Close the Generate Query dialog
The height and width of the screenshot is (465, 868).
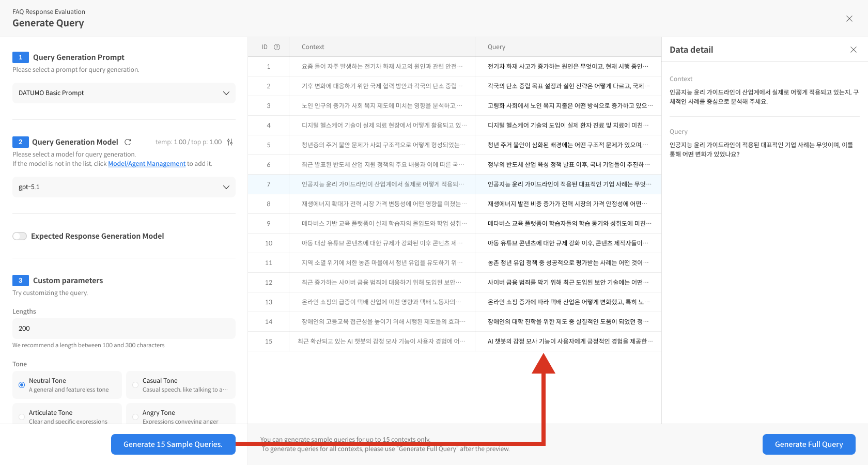coord(849,19)
